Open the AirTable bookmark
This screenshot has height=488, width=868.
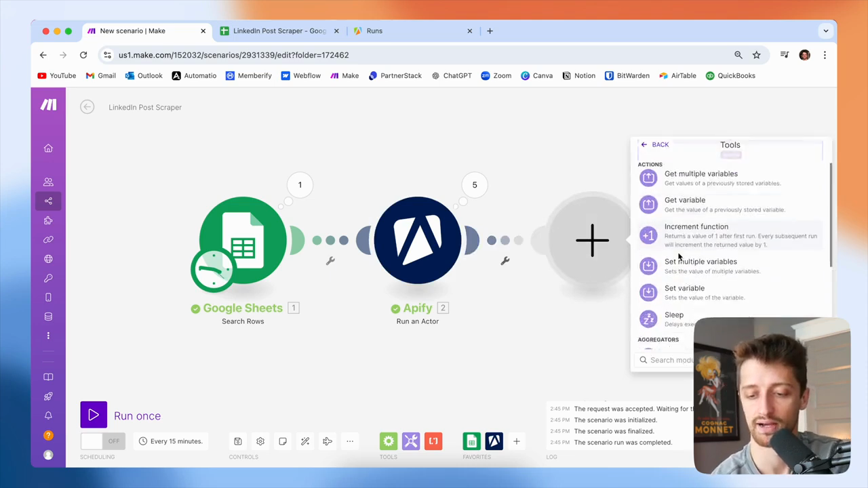click(677, 76)
